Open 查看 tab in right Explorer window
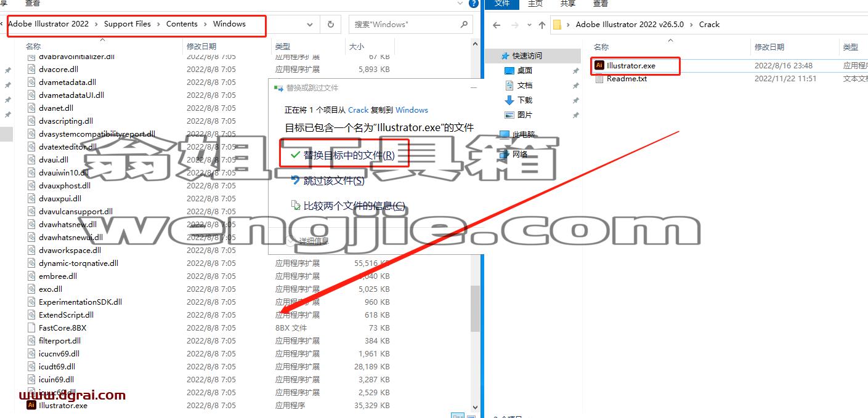The height and width of the screenshot is (418, 868). [601, 4]
